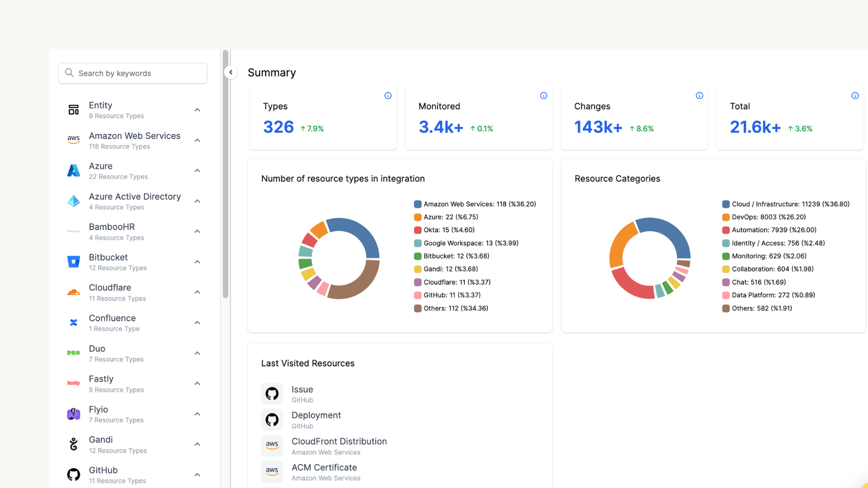Screen dimensions: 868x488
Task: Click the Bitbucket logo icon in sidebar
Action: pos(73,262)
